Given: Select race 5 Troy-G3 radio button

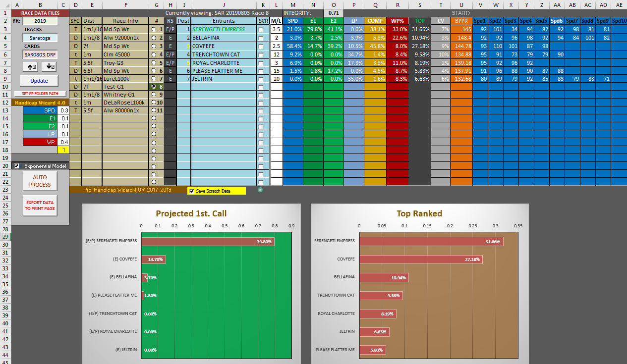Looking at the screenshot, I should pos(154,63).
